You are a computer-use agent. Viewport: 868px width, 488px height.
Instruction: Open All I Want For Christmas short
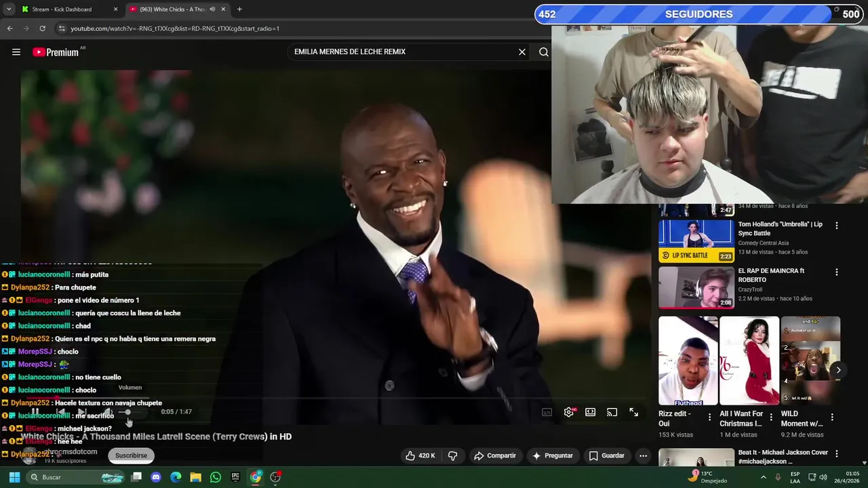pyautogui.click(x=749, y=361)
